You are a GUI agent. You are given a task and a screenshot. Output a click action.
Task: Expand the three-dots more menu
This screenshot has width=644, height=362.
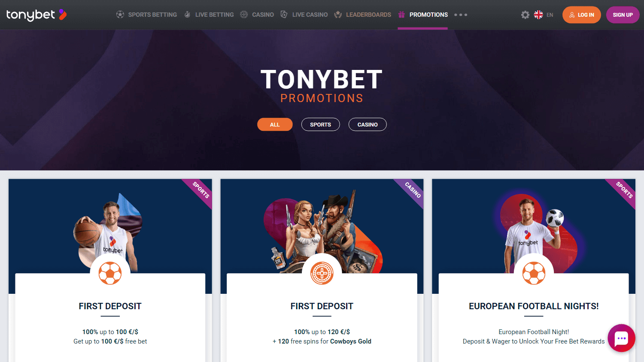click(x=461, y=15)
